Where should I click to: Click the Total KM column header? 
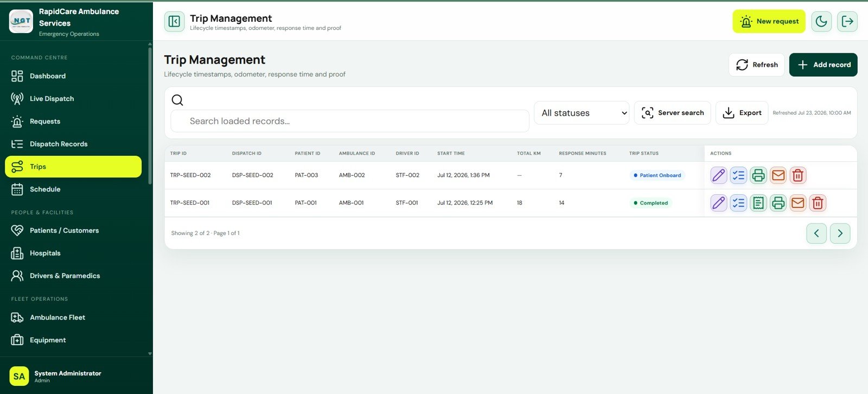[529, 154]
